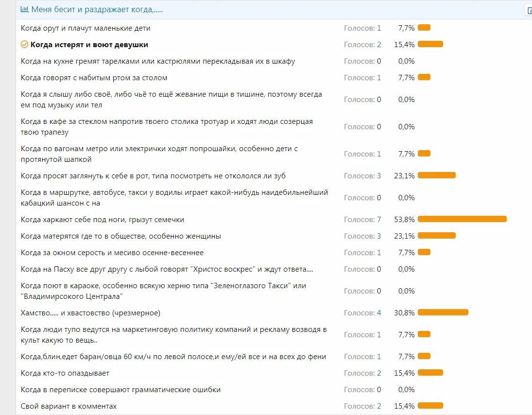Image resolution: width=532 pixels, height=415 pixels.
Task: Click the 30,8% orange result bar
Action: click(x=443, y=312)
